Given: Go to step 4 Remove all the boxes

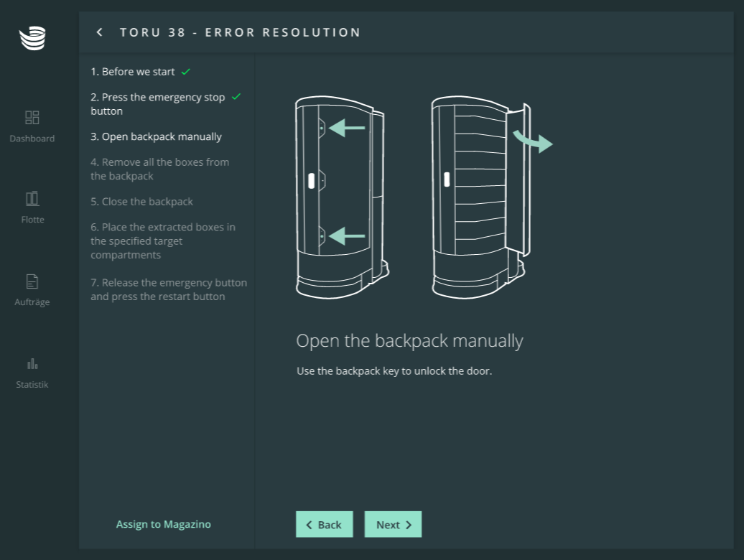Looking at the screenshot, I should click(x=159, y=169).
